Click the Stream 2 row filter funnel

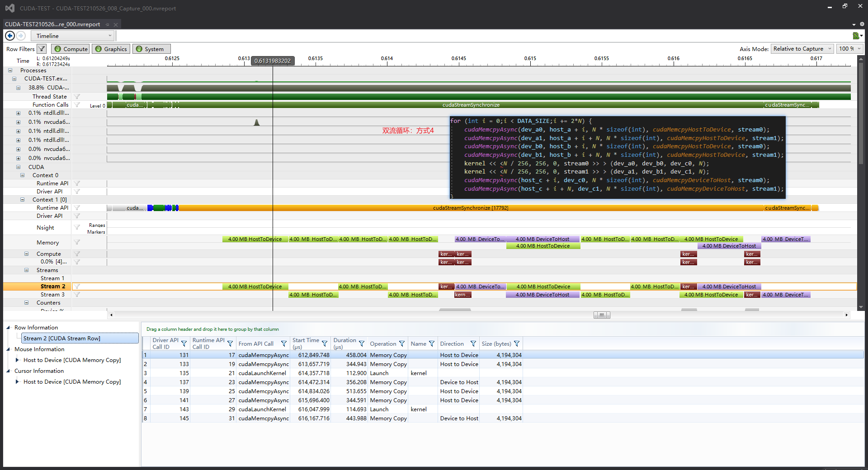[77, 287]
